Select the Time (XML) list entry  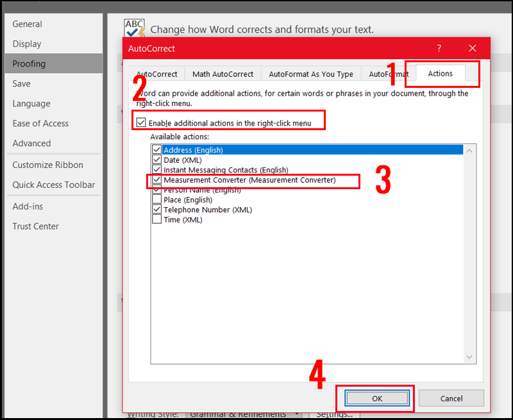tap(183, 219)
